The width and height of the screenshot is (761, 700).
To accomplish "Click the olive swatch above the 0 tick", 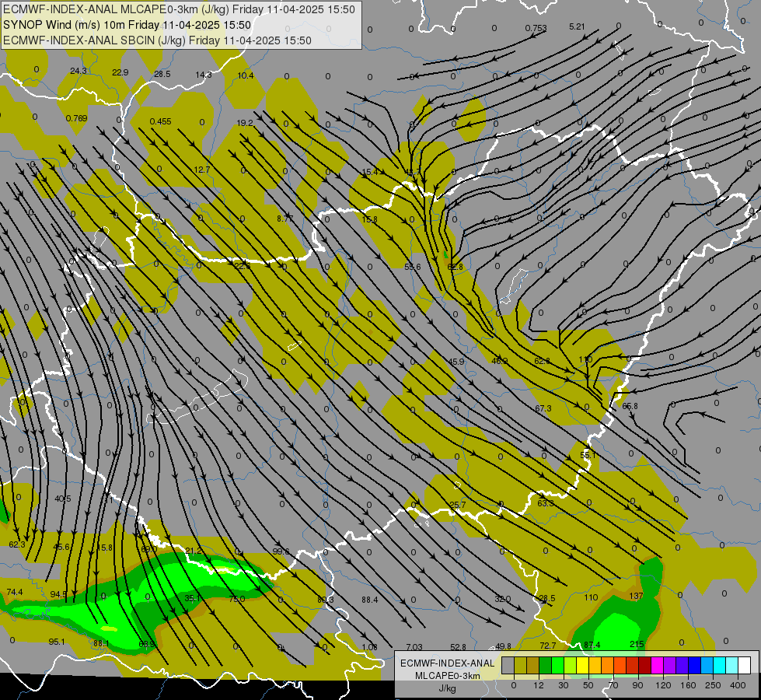I will point(520,665).
